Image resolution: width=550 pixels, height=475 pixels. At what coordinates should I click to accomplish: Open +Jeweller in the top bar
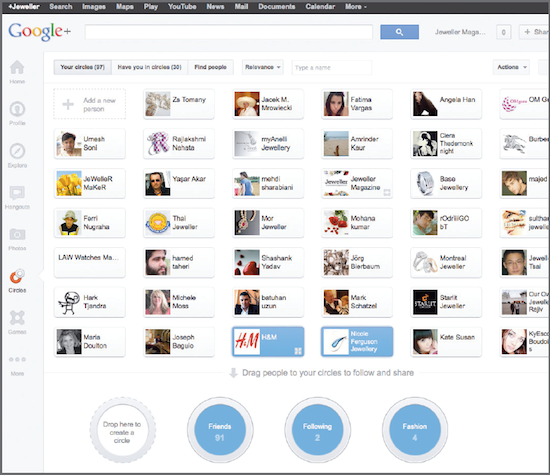click(24, 6)
